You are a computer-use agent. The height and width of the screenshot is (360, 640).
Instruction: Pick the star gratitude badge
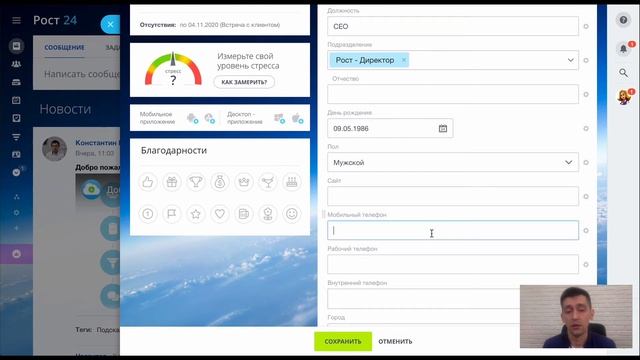[x=196, y=213]
